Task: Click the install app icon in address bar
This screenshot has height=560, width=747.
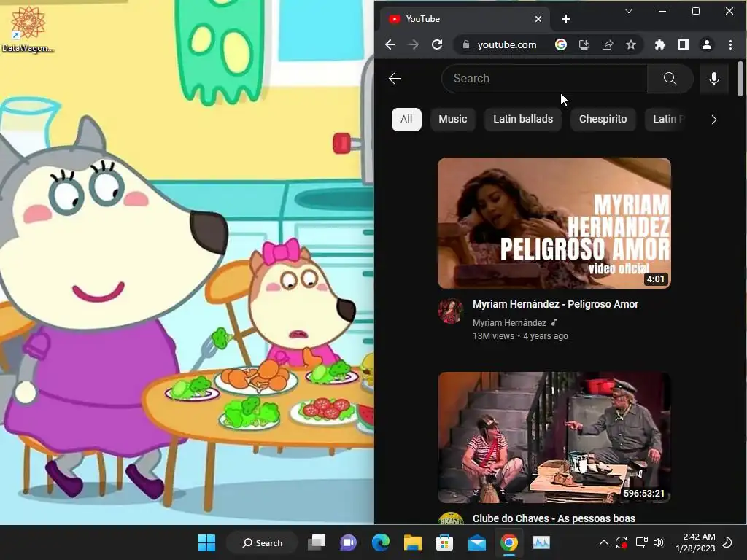Action: click(584, 44)
